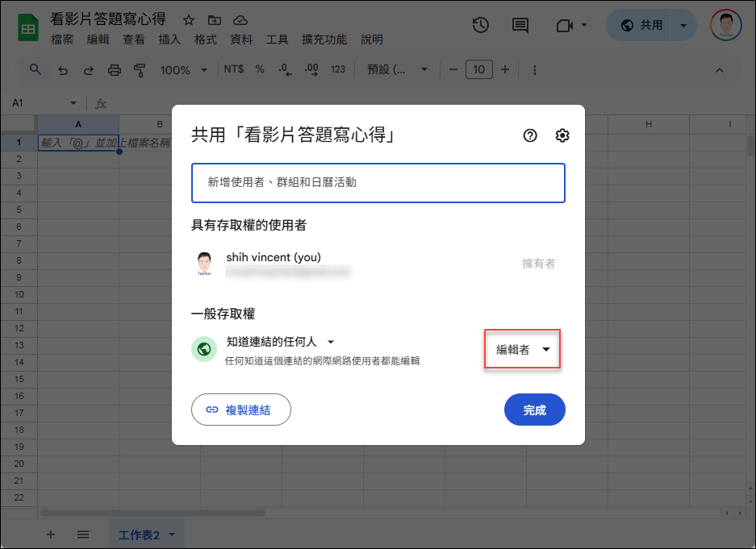Viewport: 756px width, 549px height.
Task: Collapse the menus with the caret
Action: [720, 70]
